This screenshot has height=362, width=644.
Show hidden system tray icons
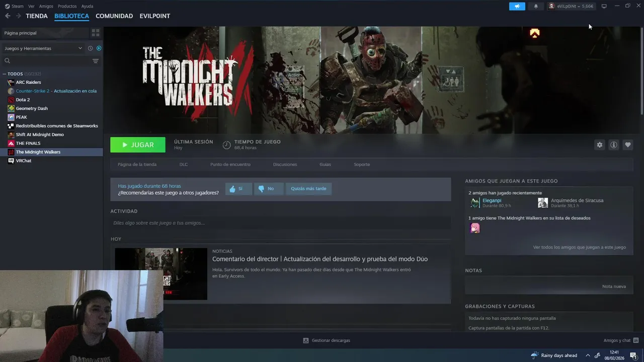point(588,355)
